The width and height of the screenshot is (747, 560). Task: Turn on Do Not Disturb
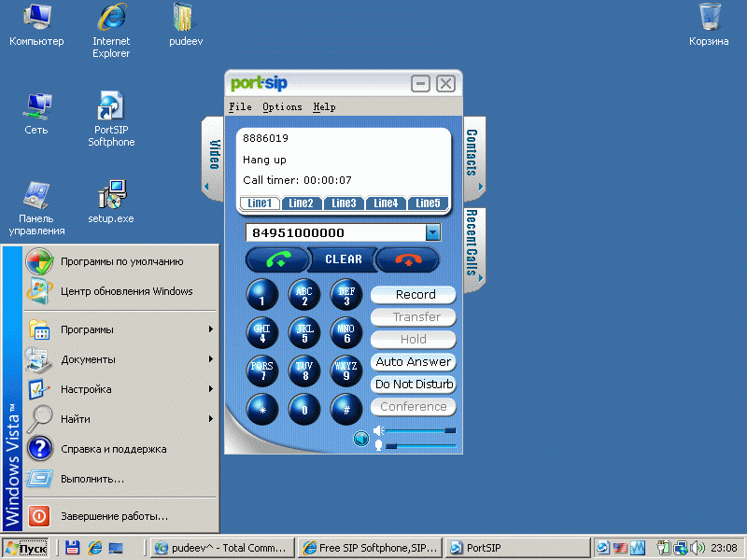pos(414,385)
